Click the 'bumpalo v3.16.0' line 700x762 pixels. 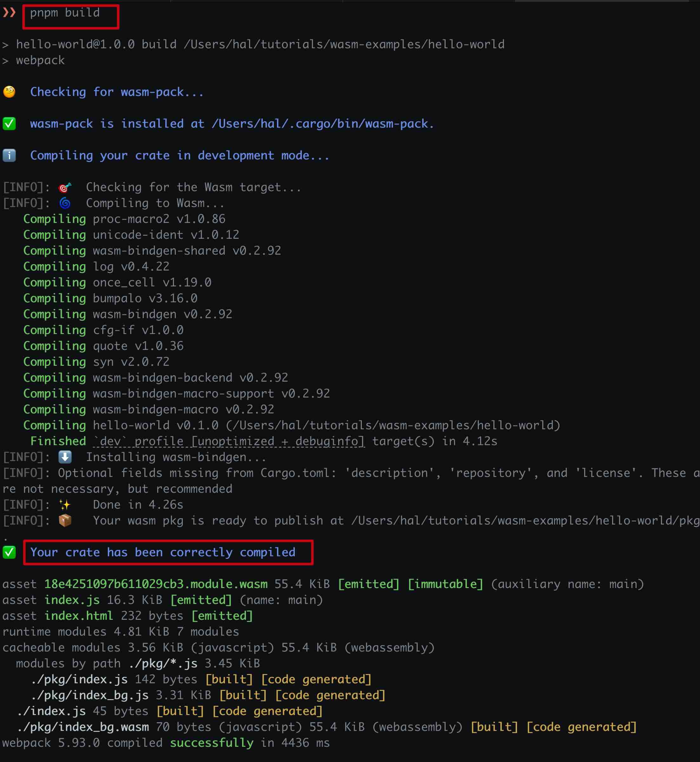[110, 298]
